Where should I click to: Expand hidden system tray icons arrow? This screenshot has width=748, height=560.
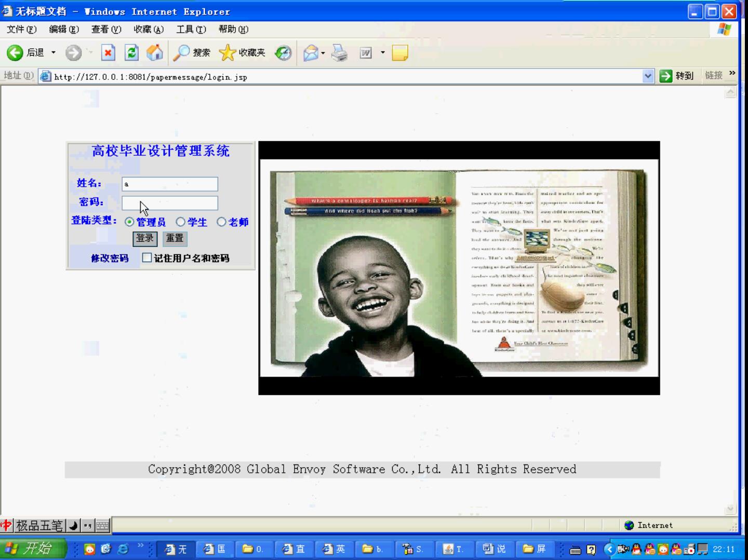coord(610,549)
